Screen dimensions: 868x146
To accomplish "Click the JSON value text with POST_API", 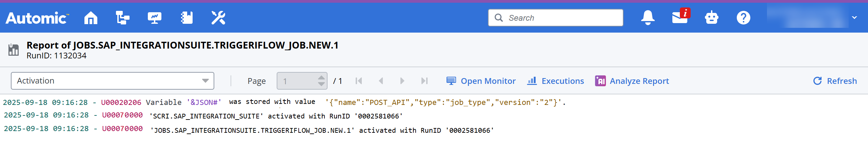I will 443,102.
